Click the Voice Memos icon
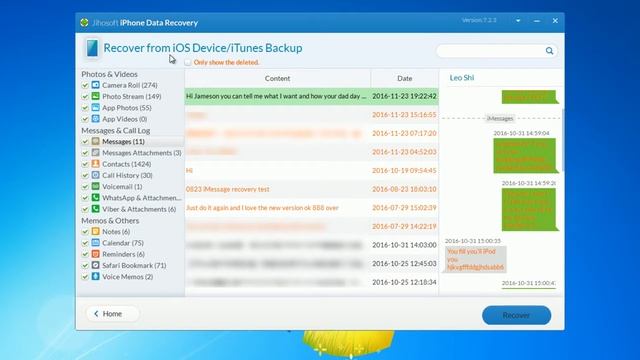Screen dimensions: 640x360 pyautogui.click(x=96, y=276)
